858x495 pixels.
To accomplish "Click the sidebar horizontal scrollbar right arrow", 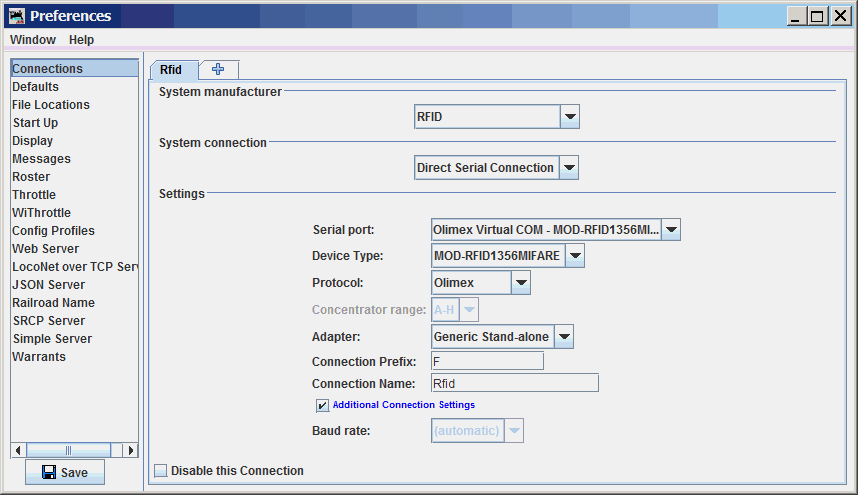I will (x=130, y=450).
